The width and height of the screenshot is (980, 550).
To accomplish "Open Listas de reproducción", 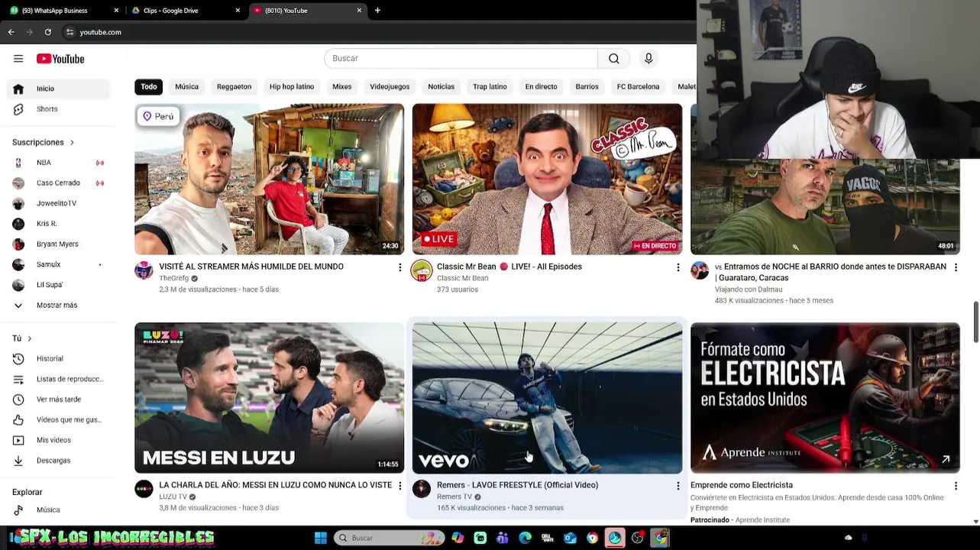I will point(58,379).
